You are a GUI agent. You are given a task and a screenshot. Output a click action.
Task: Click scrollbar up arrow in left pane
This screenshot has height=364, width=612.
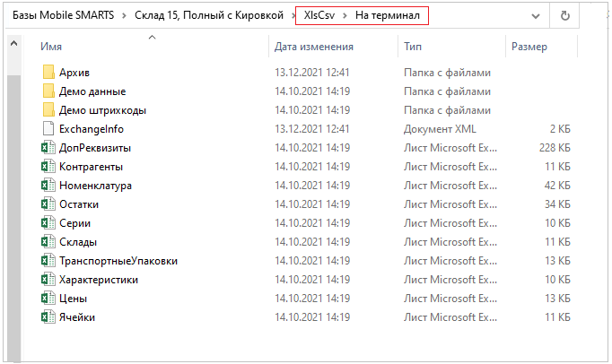pyautogui.click(x=13, y=43)
